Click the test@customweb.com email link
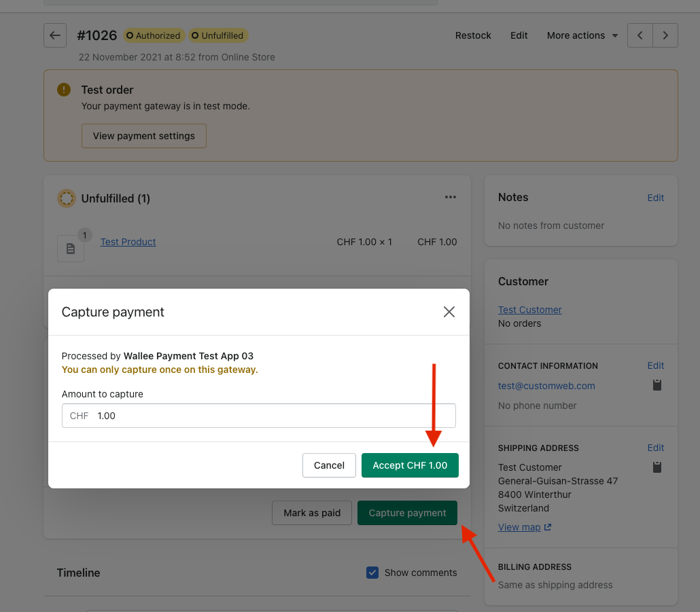This screenshot has width=700, height=612. [x=546, y=386]
